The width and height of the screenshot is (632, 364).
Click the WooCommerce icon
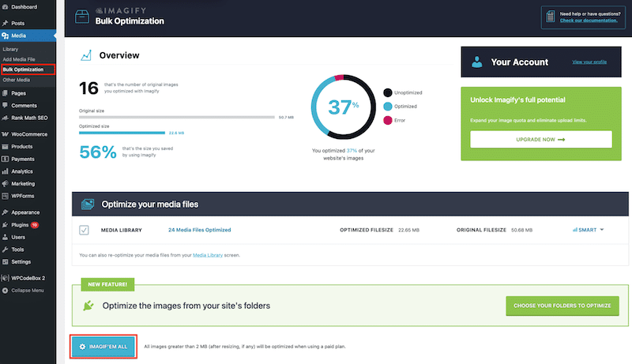click(x=5, y=134)
